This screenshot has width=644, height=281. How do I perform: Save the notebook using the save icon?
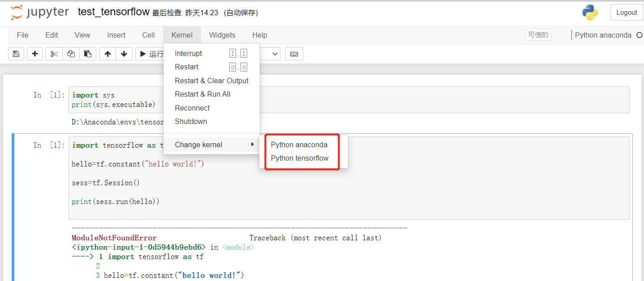(x=16, y=54)
